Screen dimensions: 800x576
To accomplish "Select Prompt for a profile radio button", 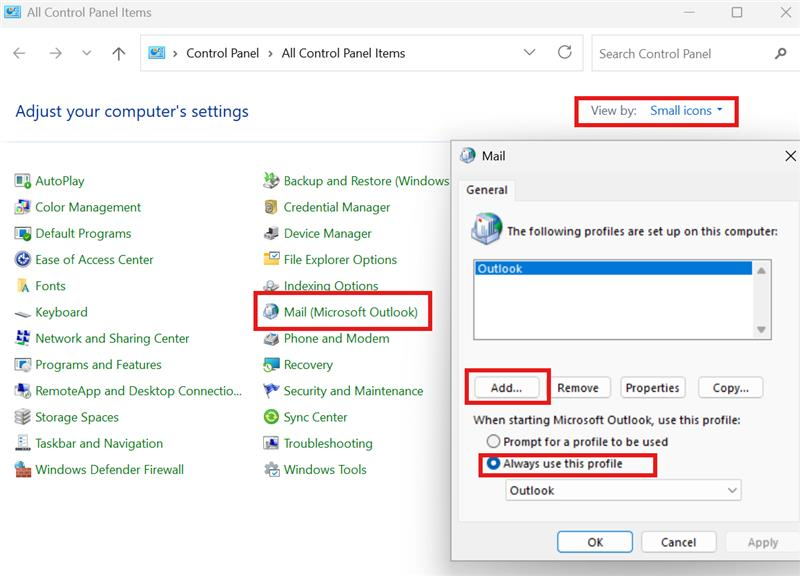I will (x=493, y=441).
